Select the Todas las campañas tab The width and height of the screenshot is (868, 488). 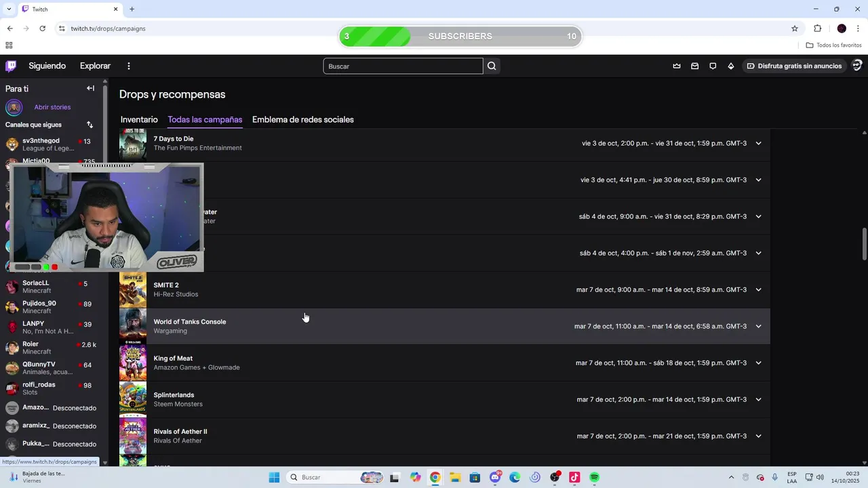click(205, 119)
